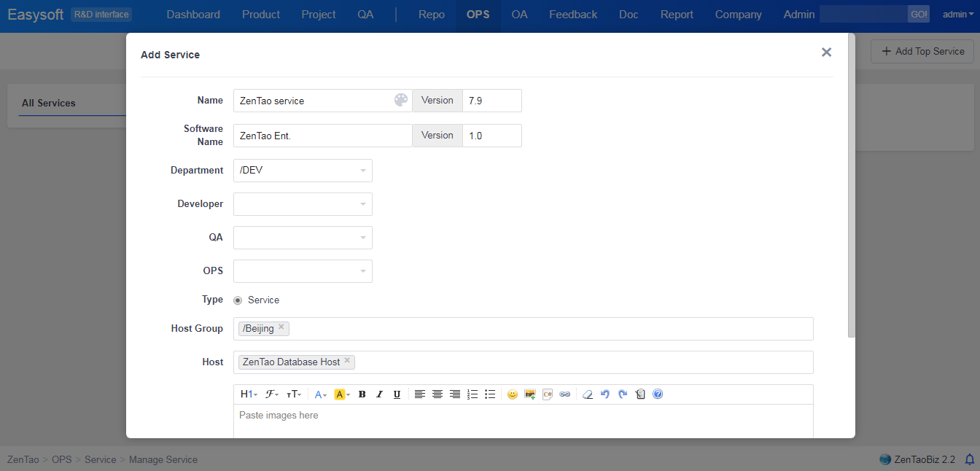Go to the Dashboard menu

(193, 15)
